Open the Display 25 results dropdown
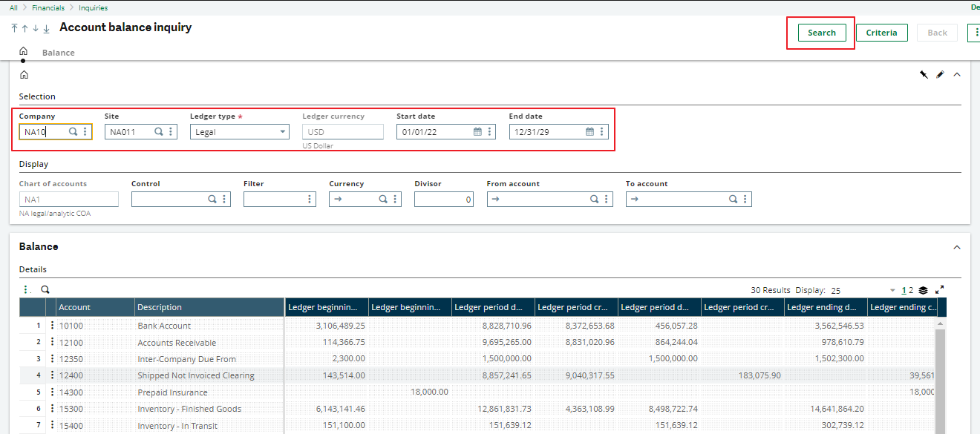Image resolution: width=980 pixels, height=434 pixels. point(893,290)
